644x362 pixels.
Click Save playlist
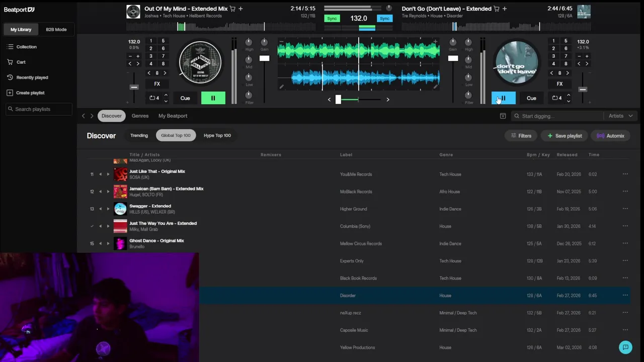pyautogui.click(x=565, y=136)
